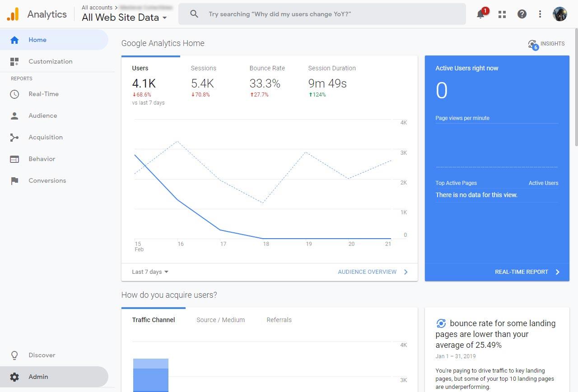Click the search magnifier icon

click(194, 14)
